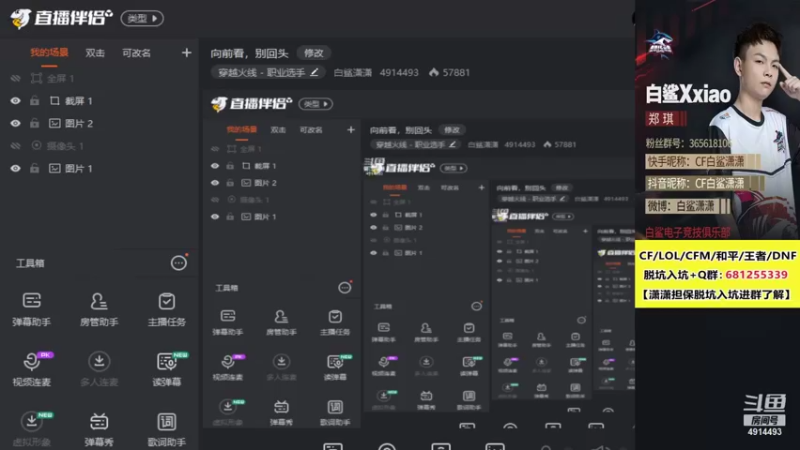Viewport: 800px width, 450px height.
Task: Click the 白鲨Xxiao name on the overlay image
Action: point(688,94)
